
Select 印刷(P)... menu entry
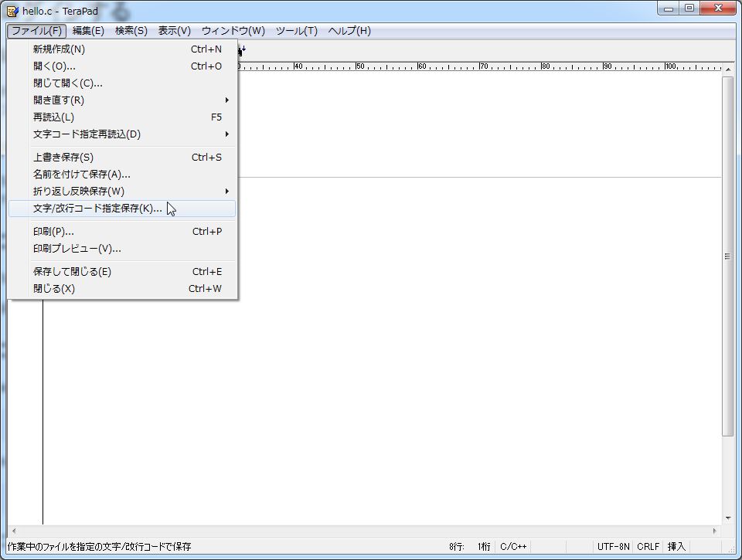[122, 232]
